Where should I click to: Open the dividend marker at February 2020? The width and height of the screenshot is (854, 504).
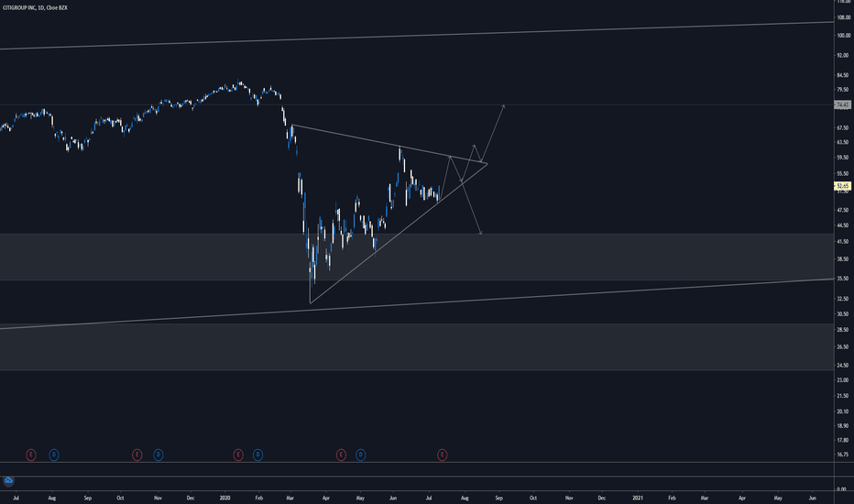coord(258,455)
